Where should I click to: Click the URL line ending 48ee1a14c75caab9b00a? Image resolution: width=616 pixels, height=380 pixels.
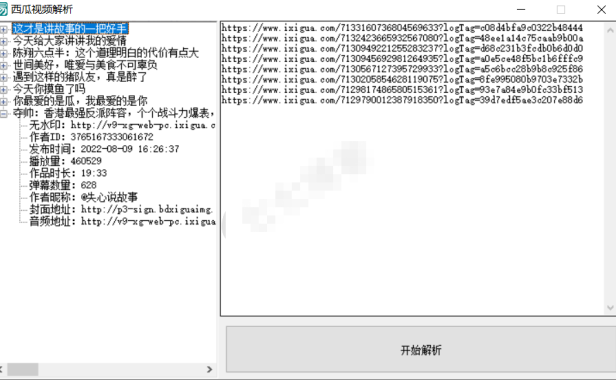click(402, 39)
